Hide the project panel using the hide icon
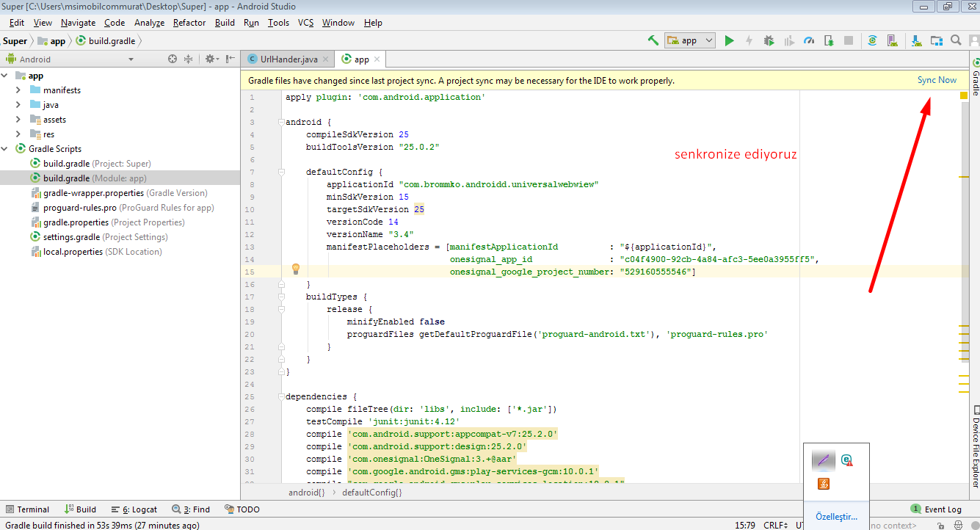Image resolution: width=980 pixels, height=530 pixels. [230, 59]
